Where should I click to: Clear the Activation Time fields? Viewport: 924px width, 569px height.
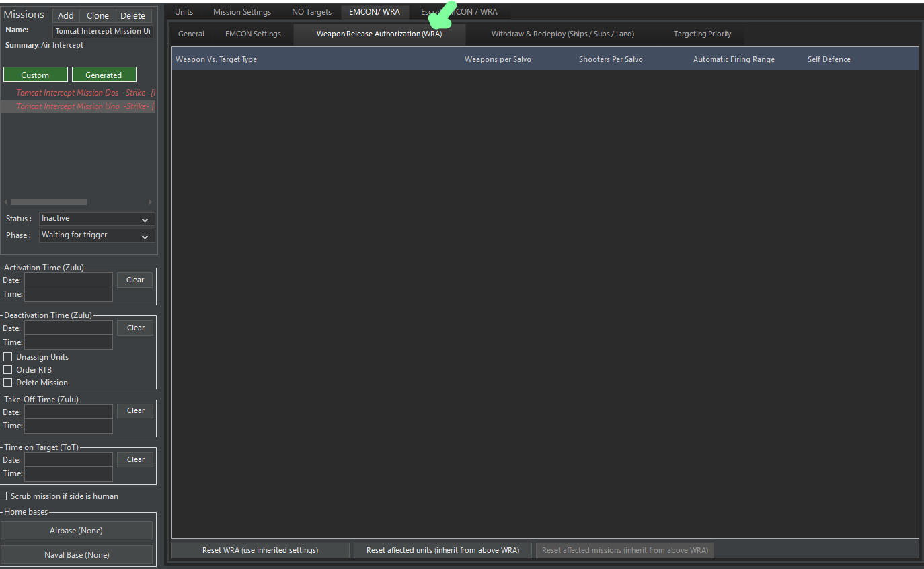(135, 280)
